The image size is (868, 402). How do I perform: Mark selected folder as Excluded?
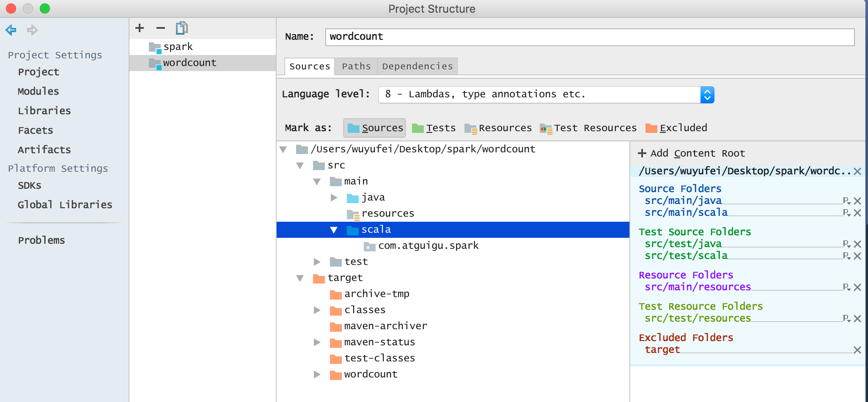(x=676, y=128)
